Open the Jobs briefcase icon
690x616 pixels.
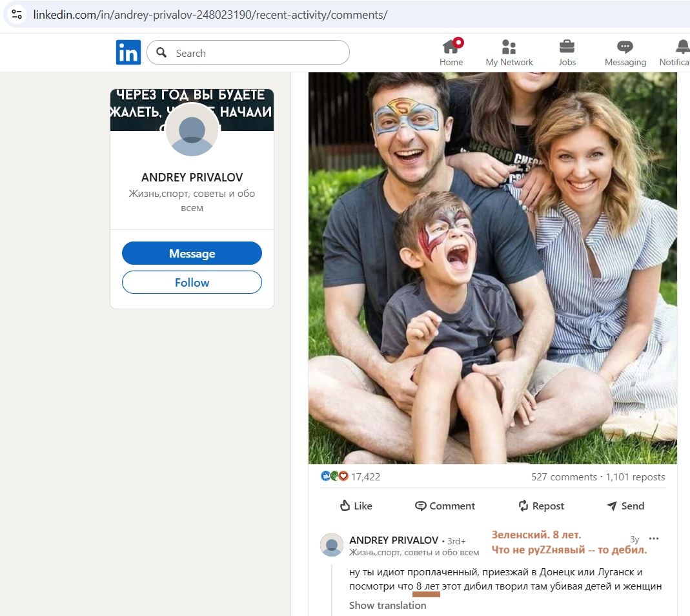click(x=567, y=47)
